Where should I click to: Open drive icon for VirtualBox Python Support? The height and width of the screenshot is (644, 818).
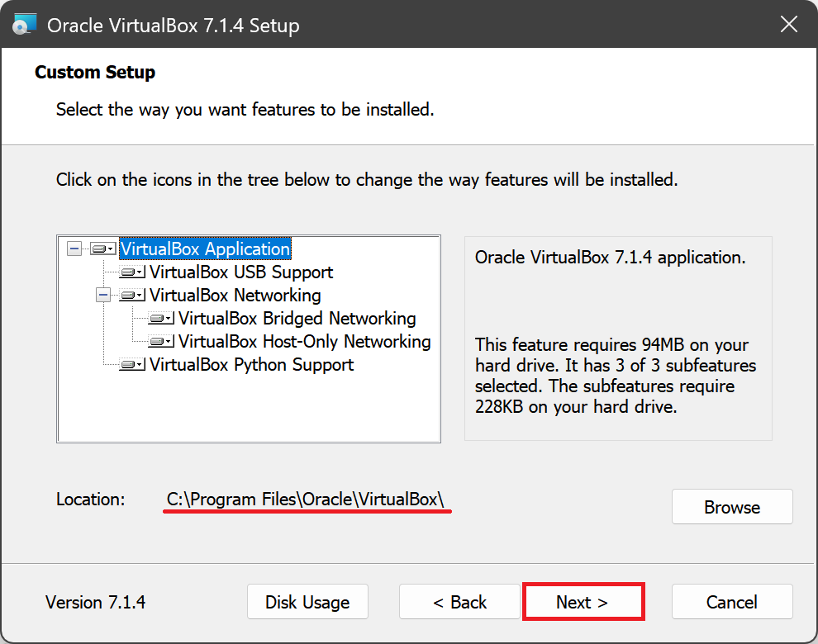click(x=132, y=364)
